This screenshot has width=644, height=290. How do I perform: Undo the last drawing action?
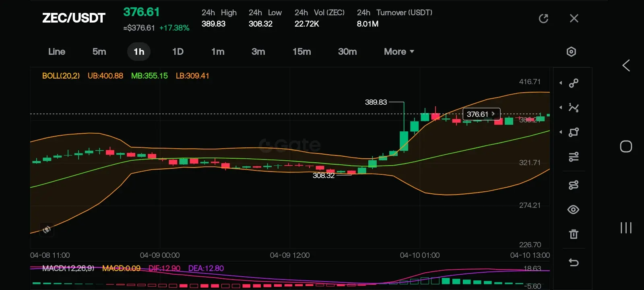574,263
